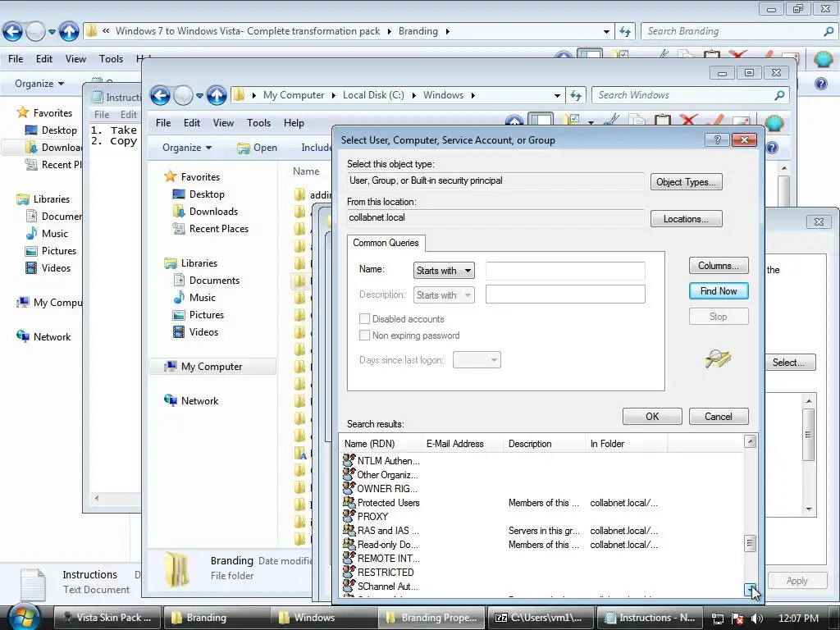This screenshot has height=630, width=840.
Task: Click the refresh icon beside the Branding address bar
Action: tap(625, 32)
